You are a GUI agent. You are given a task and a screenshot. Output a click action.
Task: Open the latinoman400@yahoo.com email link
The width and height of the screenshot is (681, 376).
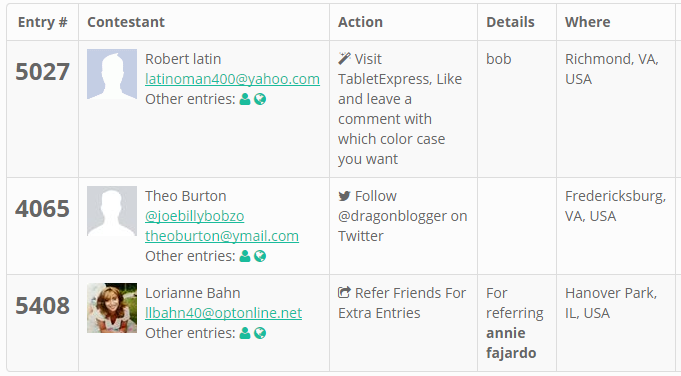[232, 79]
